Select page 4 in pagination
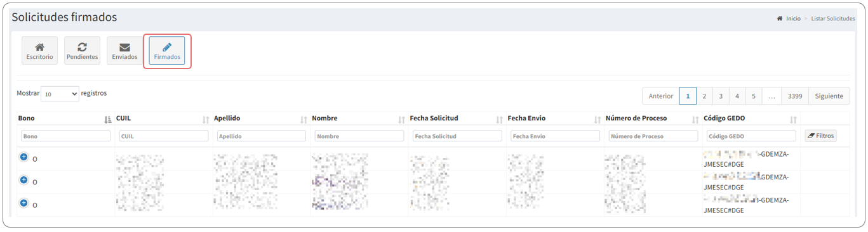Image resolution: width=868 pixels, height=232 pixels. click(737, 96)
